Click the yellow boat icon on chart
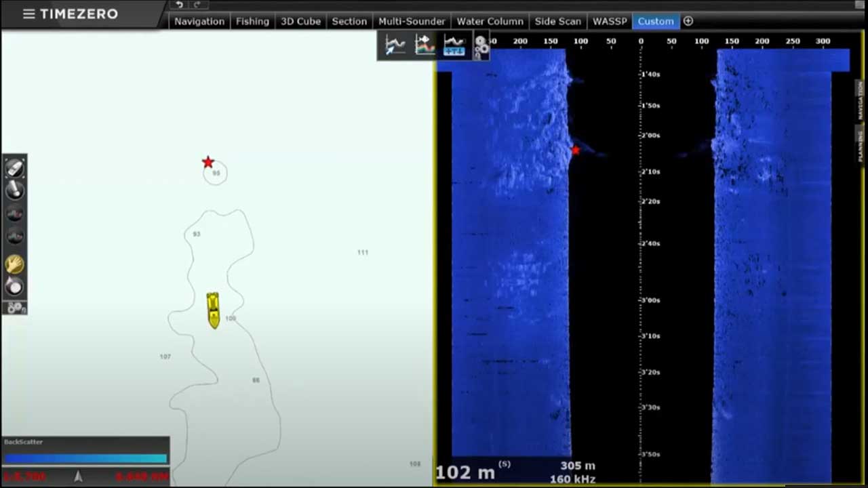 click(x=213, y=310)
